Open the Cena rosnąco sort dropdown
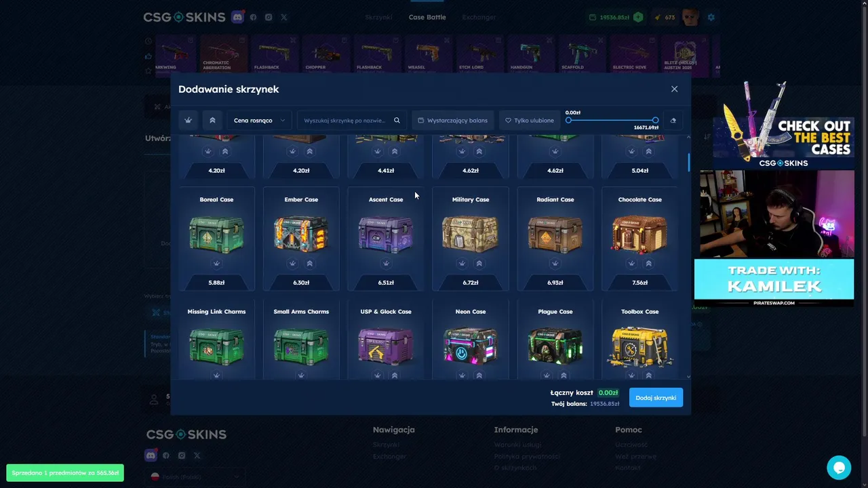 pyautogui.click(x=259, y=121)
